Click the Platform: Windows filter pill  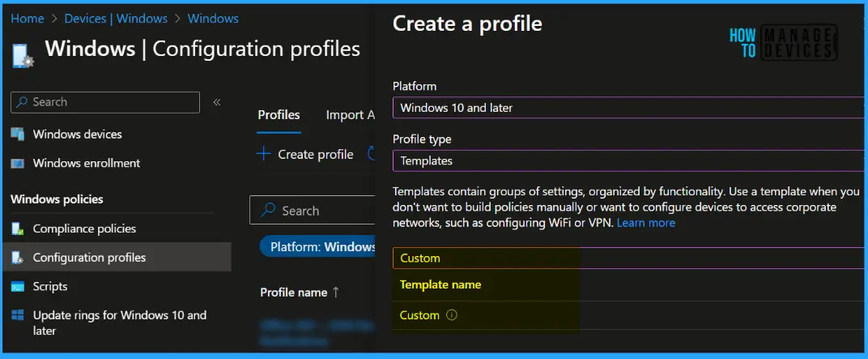click(317, 246)
